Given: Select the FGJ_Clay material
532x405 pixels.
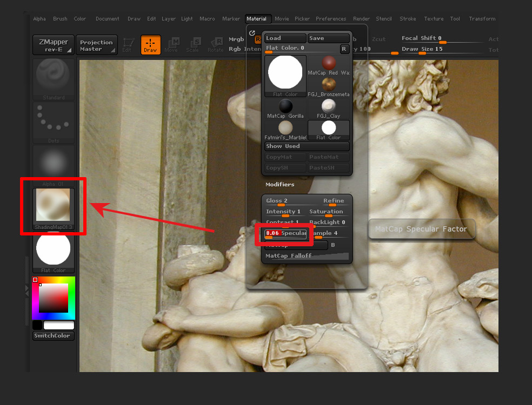Looking at the screenshot, I should coord(329,109).
